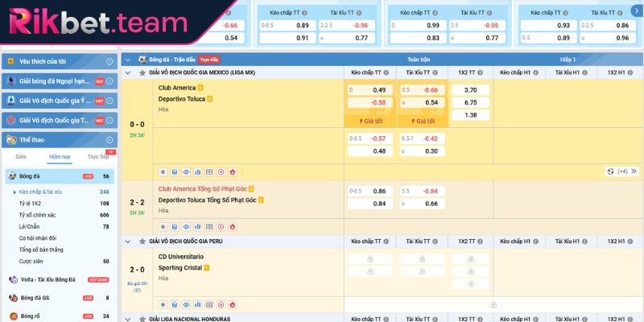Image resolution: width=644 pixels, height=322 pixels.
Task: Star the Giải Vô Địch Quốc Gia Peru league
Action: click(142, 242)
